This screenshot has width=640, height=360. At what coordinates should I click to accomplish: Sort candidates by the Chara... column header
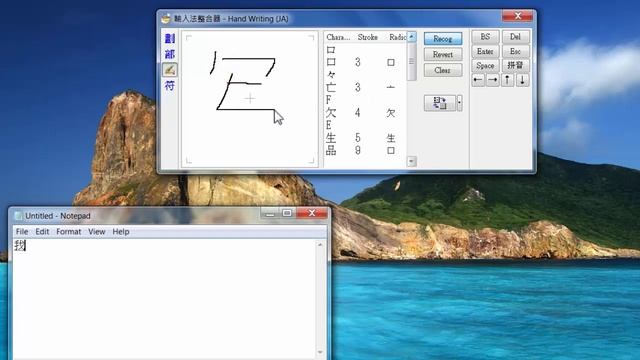pos(338,37)
